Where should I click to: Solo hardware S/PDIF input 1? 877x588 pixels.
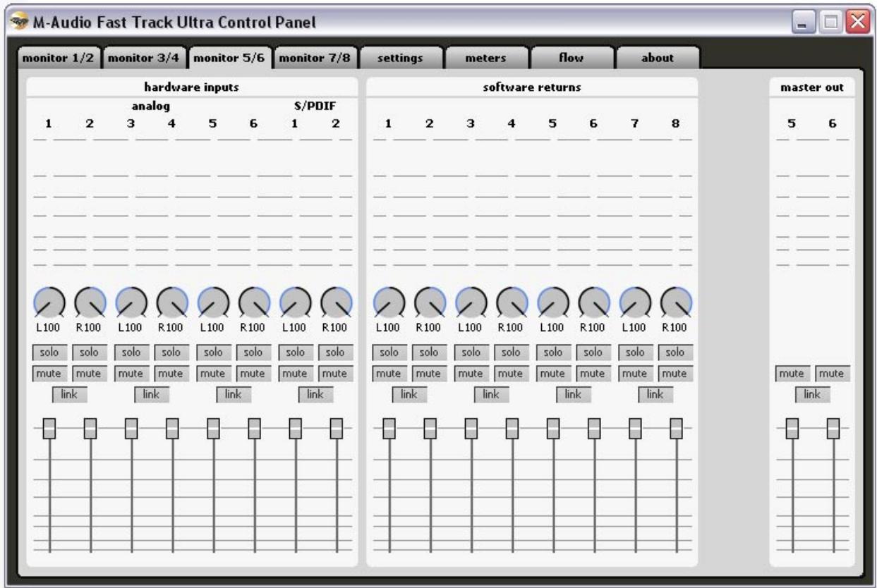tap(294, 352)
